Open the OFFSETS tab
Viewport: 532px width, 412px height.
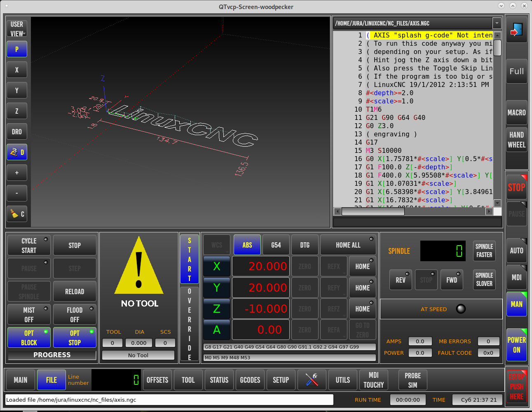point(157,379)
